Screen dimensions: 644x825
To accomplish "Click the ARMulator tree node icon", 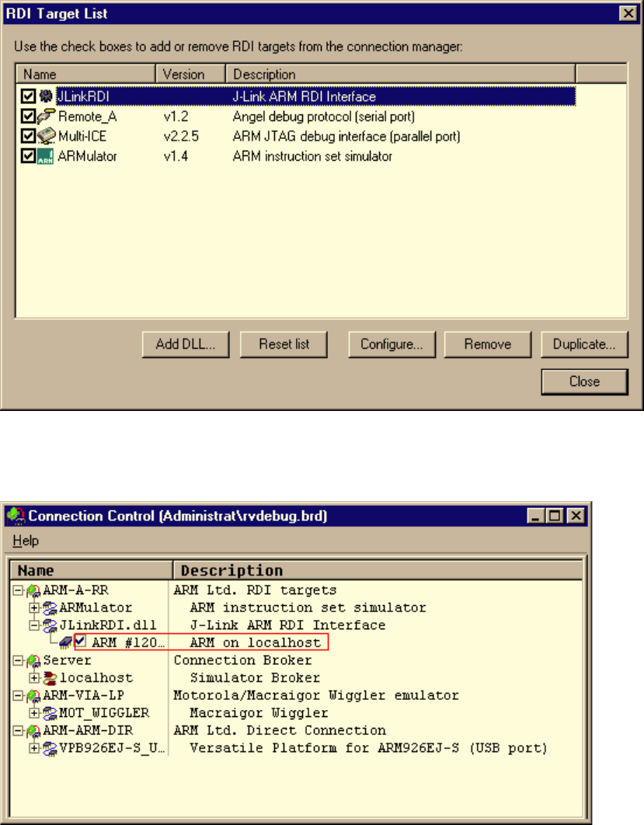I will tap(50, 608).
